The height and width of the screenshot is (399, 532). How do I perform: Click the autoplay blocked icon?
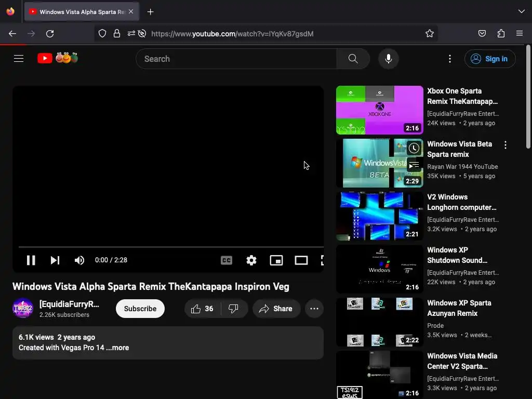[x=142, y=34]
